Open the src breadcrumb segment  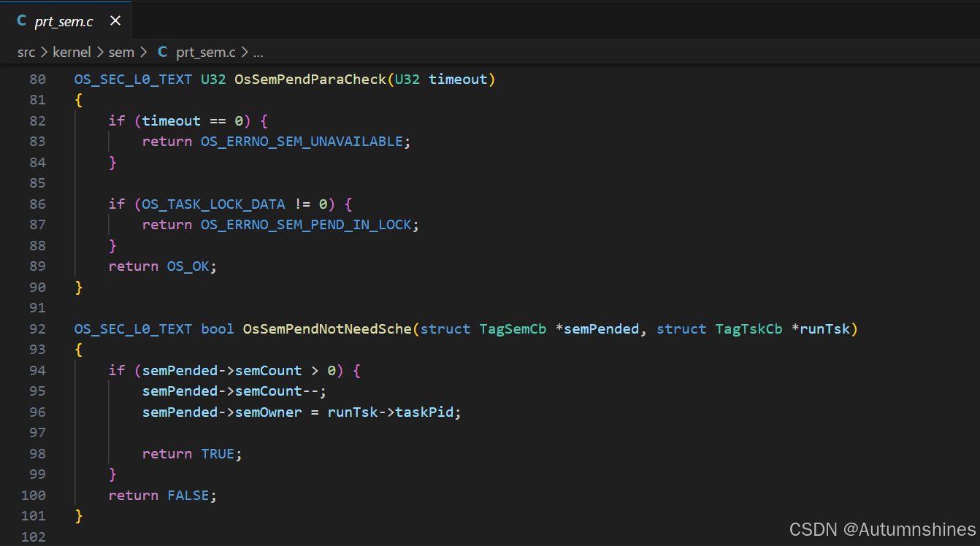26,52
